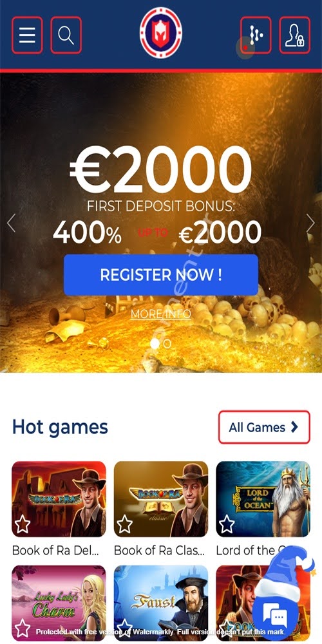Follow the More Info link

160,314
